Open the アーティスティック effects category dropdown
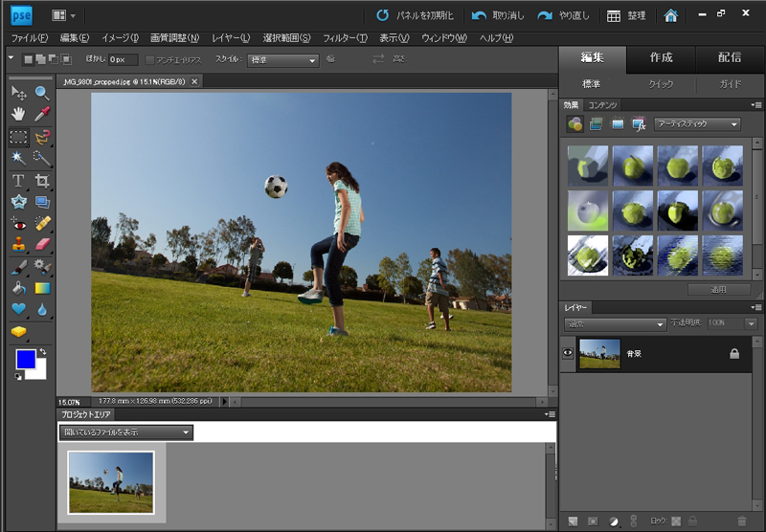Image resolution: width=766 pixels, height=532 pixels. pos(697,124)
